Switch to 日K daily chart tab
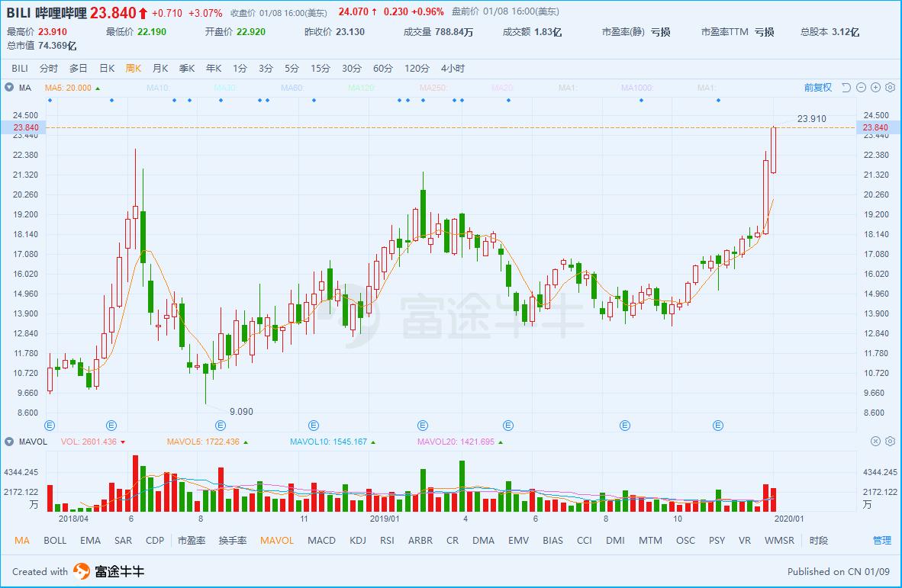The height and width of the screenshot is (588, 902). click(x=107, y=69)
